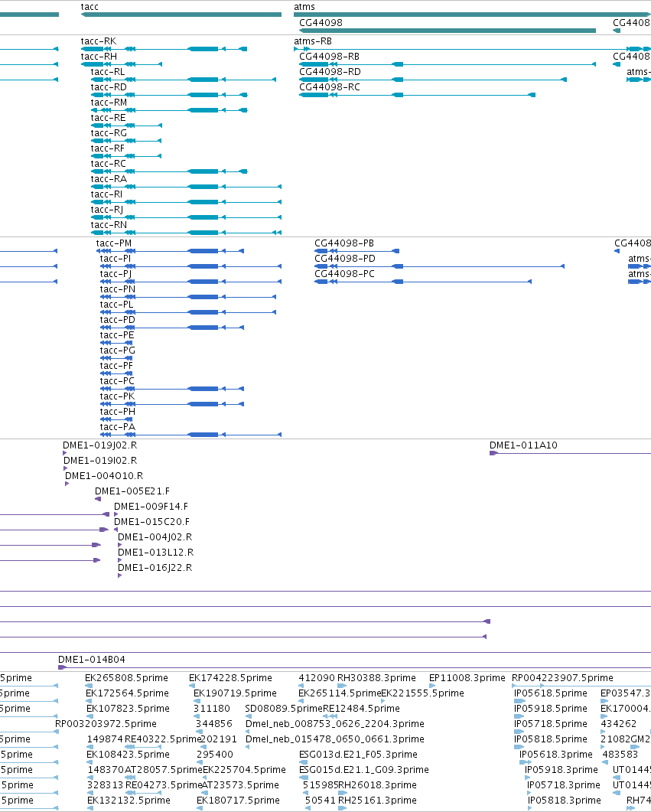Select EST EK225704.5prime
Viewport: 651px width, 812px height.
click(244, 770)
